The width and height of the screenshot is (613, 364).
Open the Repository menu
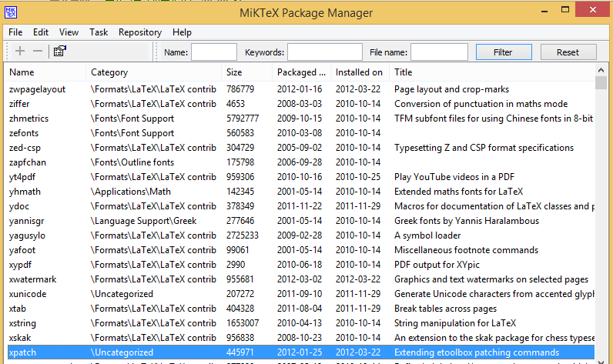(140, 32)
